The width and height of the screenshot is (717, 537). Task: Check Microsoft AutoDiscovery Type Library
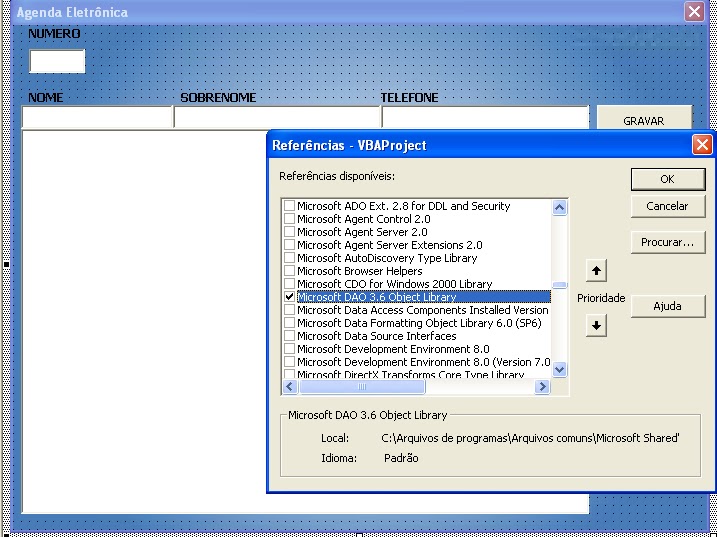click(x=289, y=258)
